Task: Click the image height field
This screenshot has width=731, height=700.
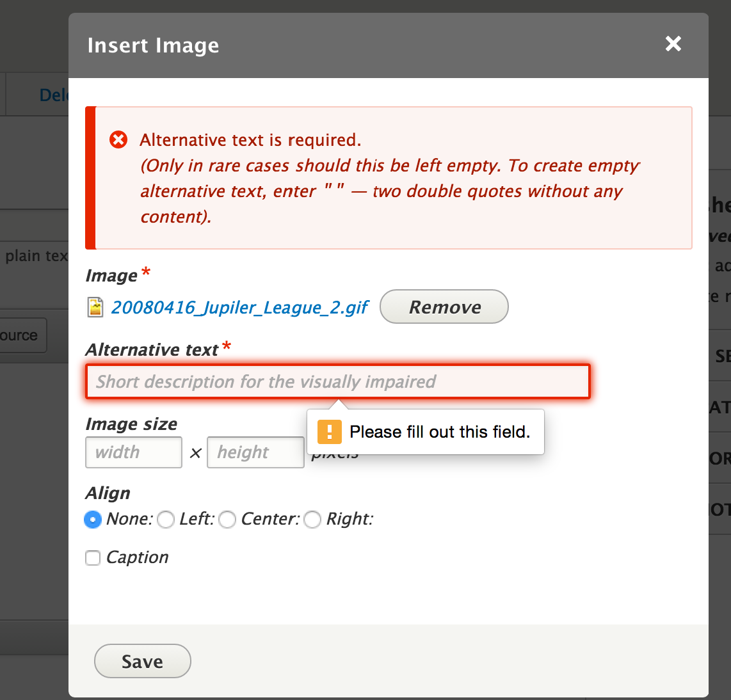Action: (x=255, y=452)
